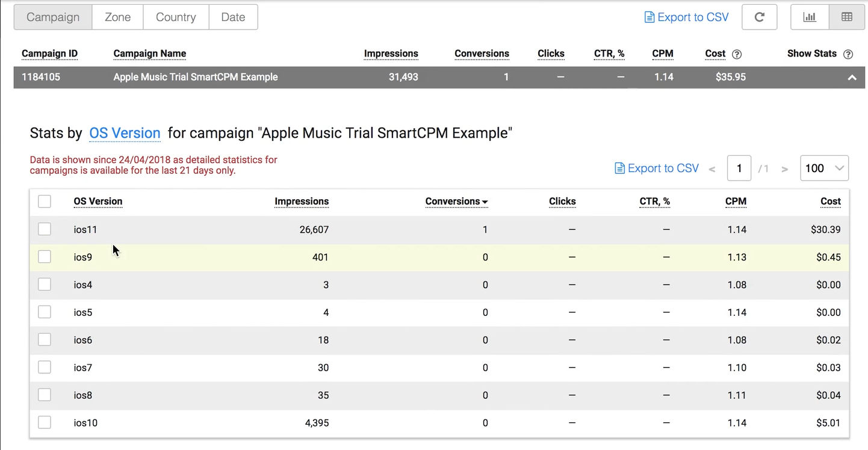
Task: Click cost value $0.45
Action: [x=828, y=257]
